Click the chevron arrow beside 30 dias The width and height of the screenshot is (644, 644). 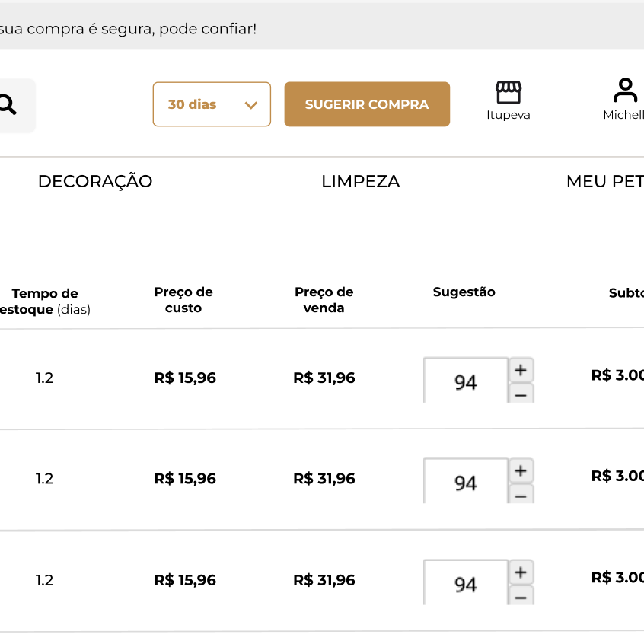click(251, 105)
